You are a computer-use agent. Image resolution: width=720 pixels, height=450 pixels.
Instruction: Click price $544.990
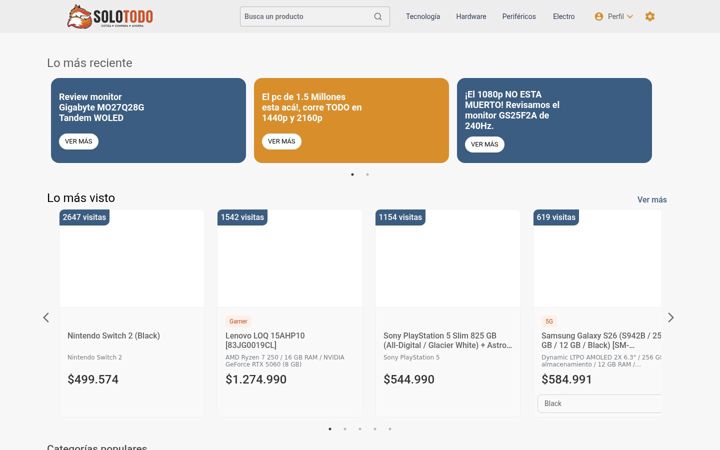(x=409, y=379)
